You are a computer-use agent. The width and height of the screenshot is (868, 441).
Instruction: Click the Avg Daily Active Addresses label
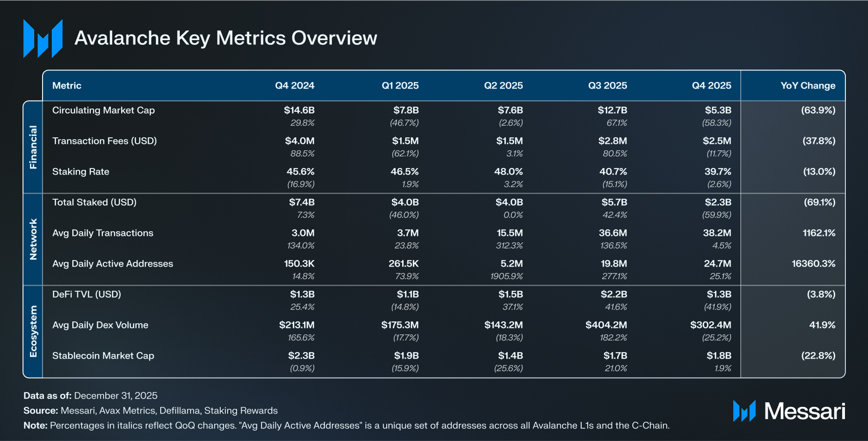pyautogui.click(x=113, y=264)
